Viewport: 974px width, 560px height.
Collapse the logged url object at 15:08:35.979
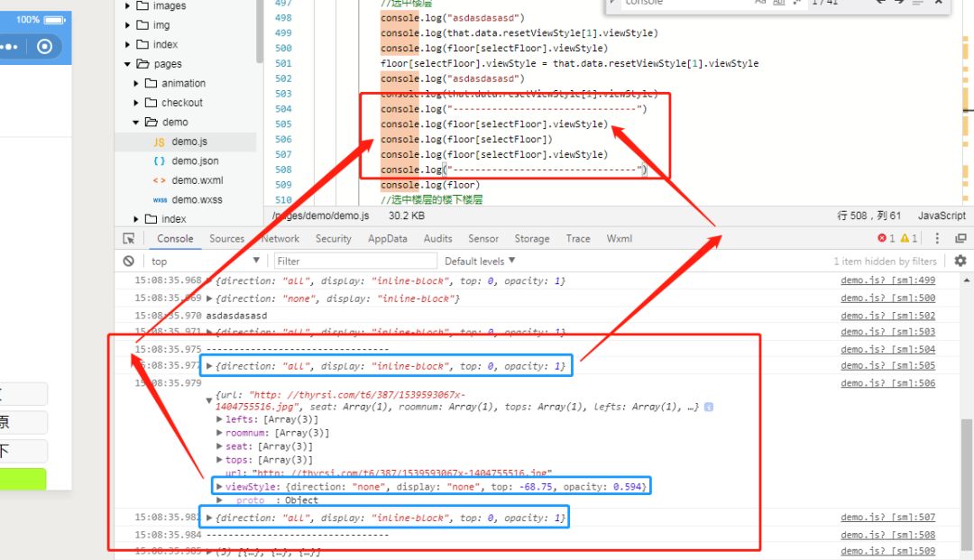click(209, 400)
